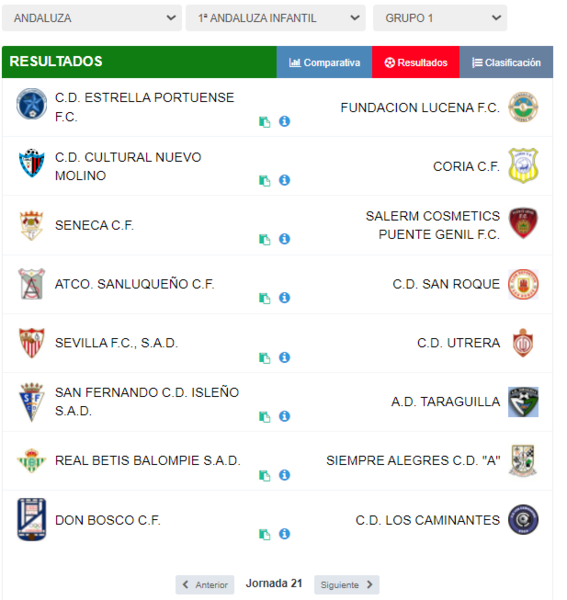Viewport: 567px width, 600px height.
Task: Click info icon for Cultural Nuevo Molino match
Action: (284, 180)
